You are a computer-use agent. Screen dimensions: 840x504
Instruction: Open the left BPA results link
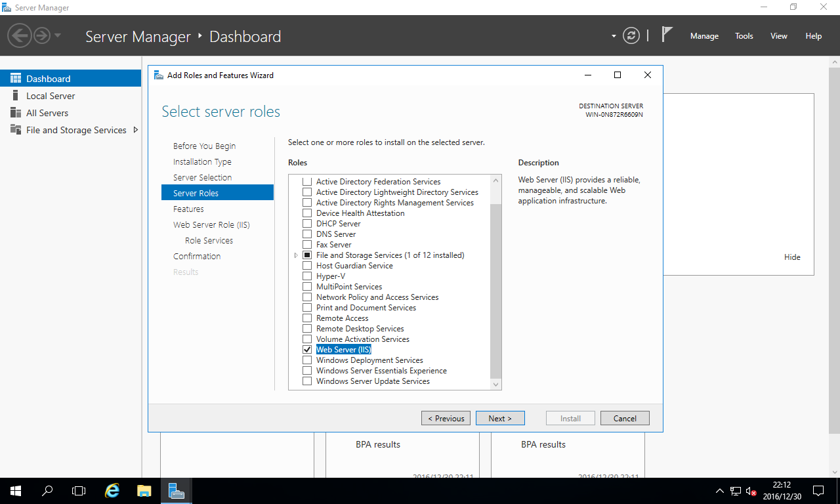[378, 444]
